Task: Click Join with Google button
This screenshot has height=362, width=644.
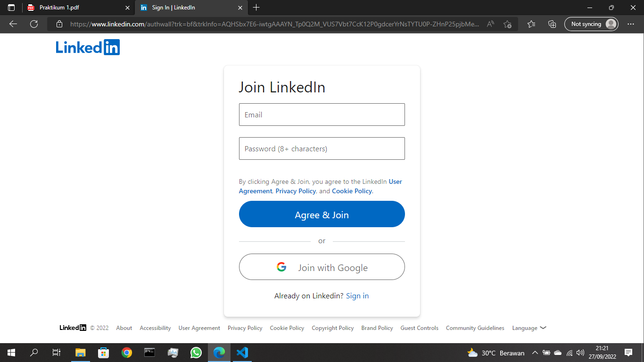Action: pyautogui.click(x=322, y=267)
